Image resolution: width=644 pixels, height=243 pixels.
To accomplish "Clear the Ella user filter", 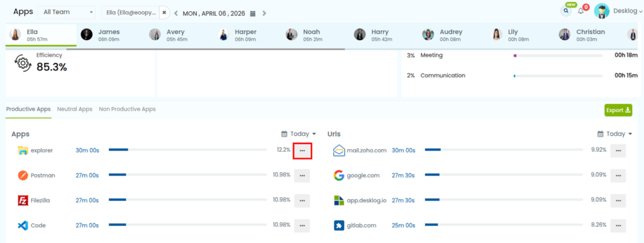I will 164,13.
